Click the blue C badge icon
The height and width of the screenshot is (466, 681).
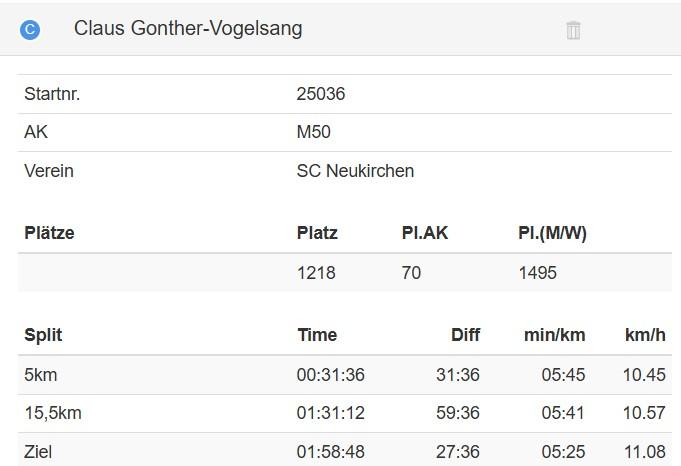pyautogui.click(x=30, y=30)
